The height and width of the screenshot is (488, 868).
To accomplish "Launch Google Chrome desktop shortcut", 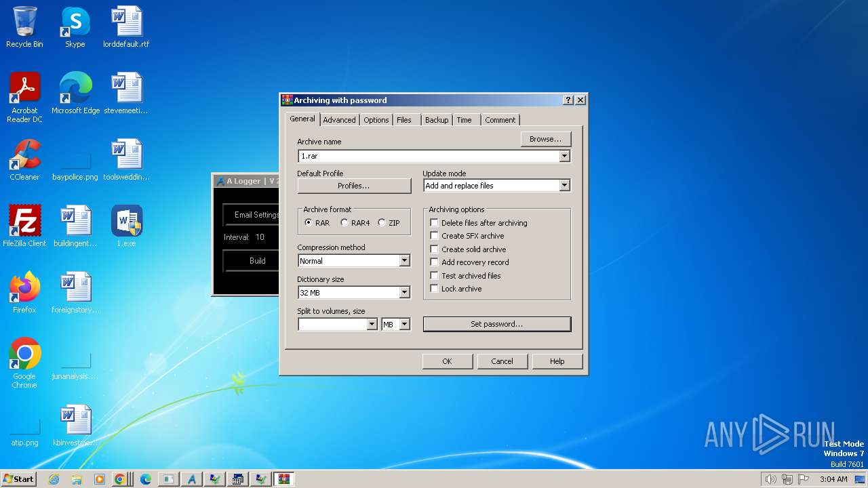I will coord(24,363).
